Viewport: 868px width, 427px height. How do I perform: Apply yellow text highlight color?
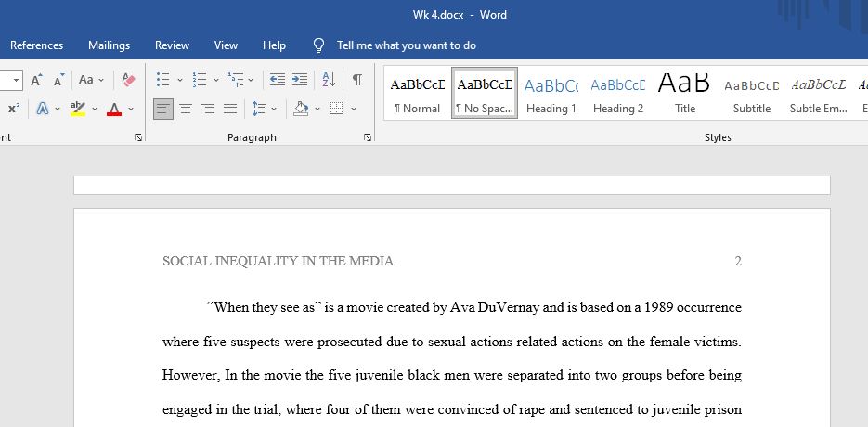tap(78, 109)
